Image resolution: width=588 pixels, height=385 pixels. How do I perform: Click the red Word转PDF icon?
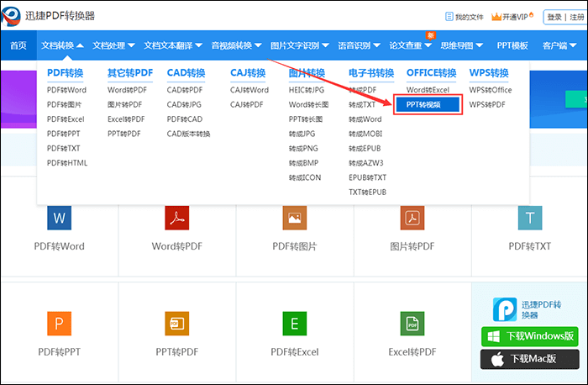tap(177, 218)
